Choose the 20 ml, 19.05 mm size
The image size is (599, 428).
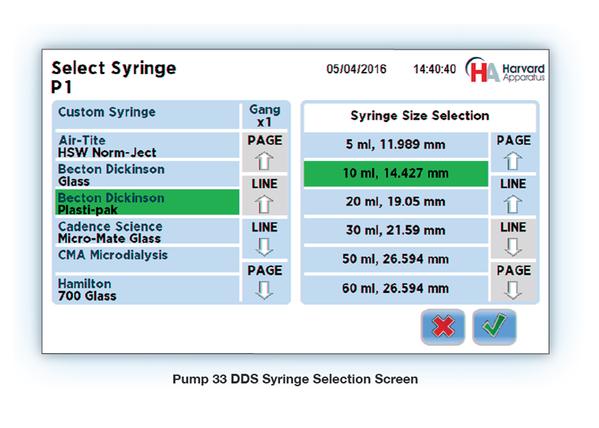[396, 202]
